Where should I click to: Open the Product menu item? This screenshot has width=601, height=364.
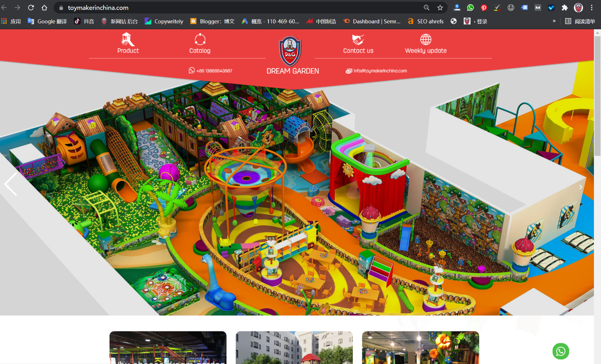click(x=128, y=44)
